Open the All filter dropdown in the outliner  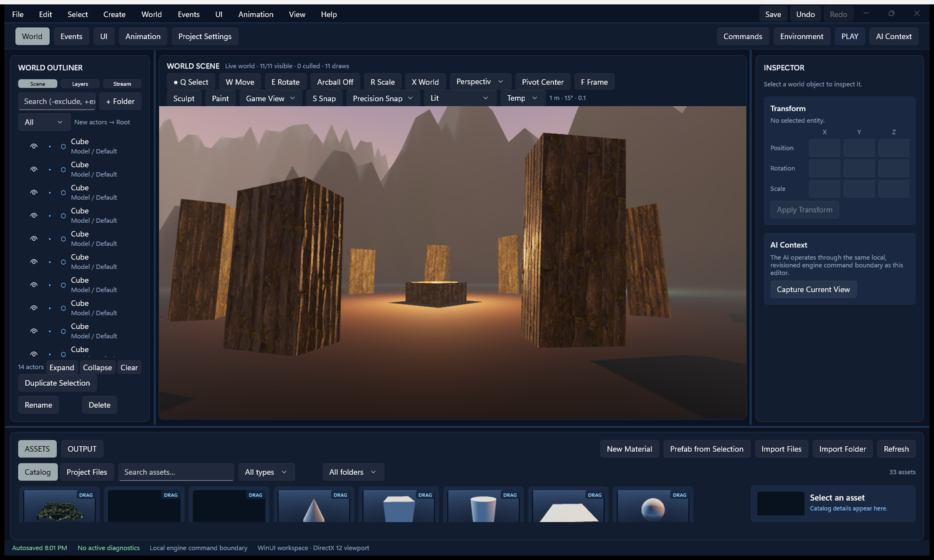(44, 122)
